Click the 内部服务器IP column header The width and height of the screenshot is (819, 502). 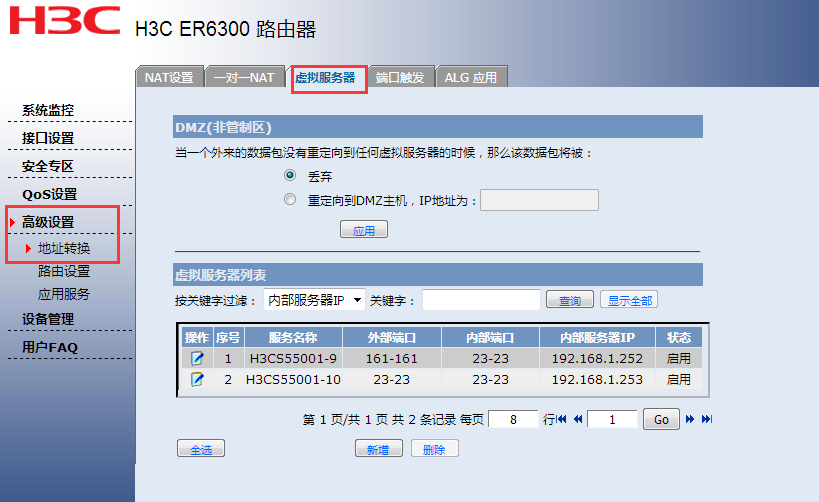(598, 337)
